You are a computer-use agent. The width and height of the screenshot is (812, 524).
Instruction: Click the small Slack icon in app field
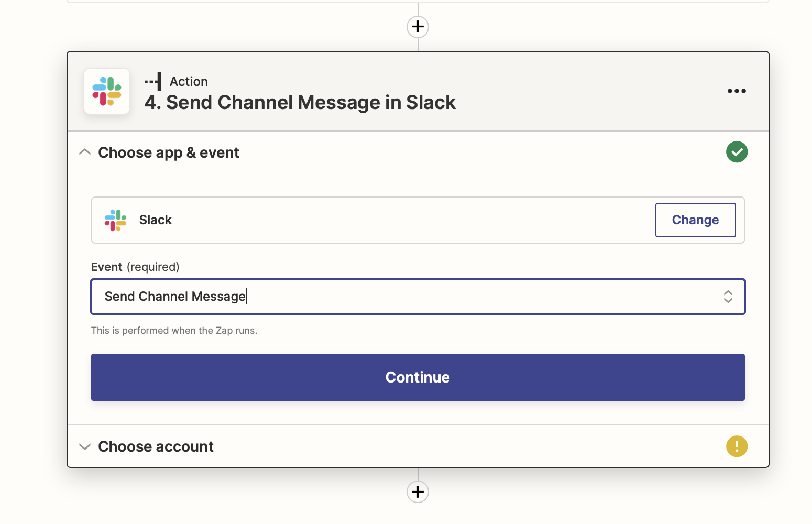[x=115, y=220]
